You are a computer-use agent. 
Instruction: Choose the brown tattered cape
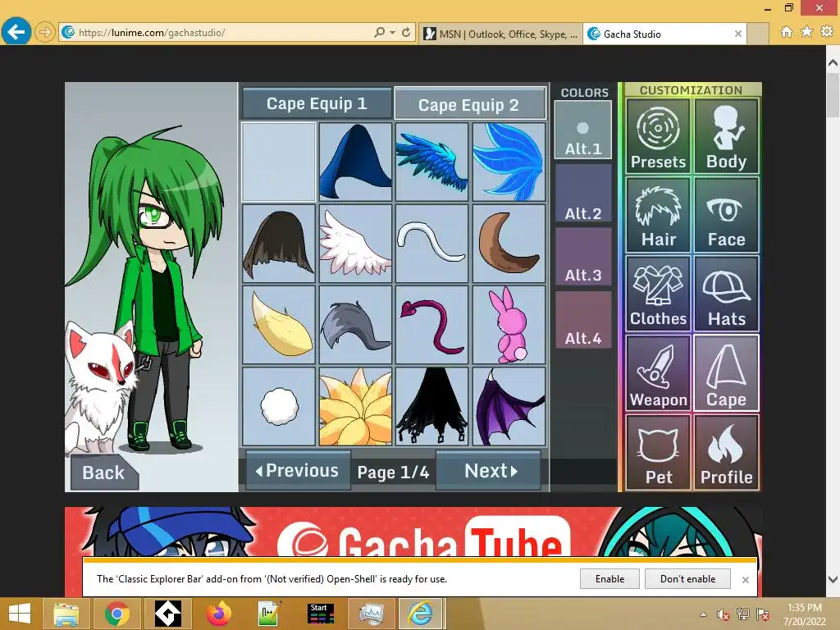click(x=279, y=243)
